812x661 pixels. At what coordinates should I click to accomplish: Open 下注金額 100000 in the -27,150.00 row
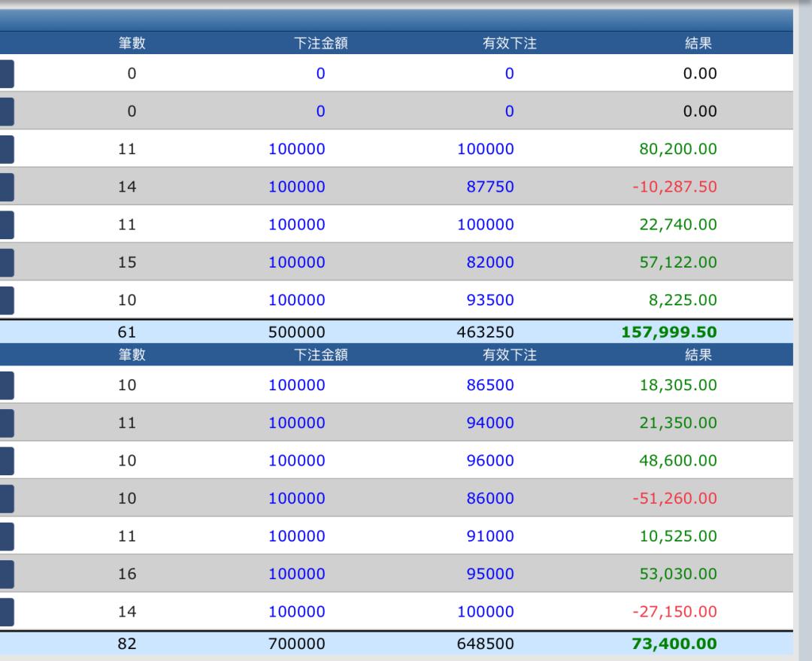297,612
